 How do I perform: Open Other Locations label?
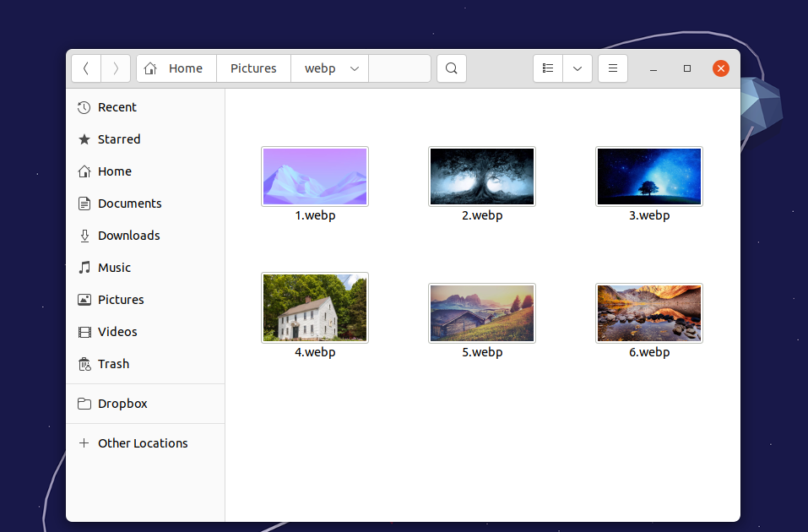point(143,443)
